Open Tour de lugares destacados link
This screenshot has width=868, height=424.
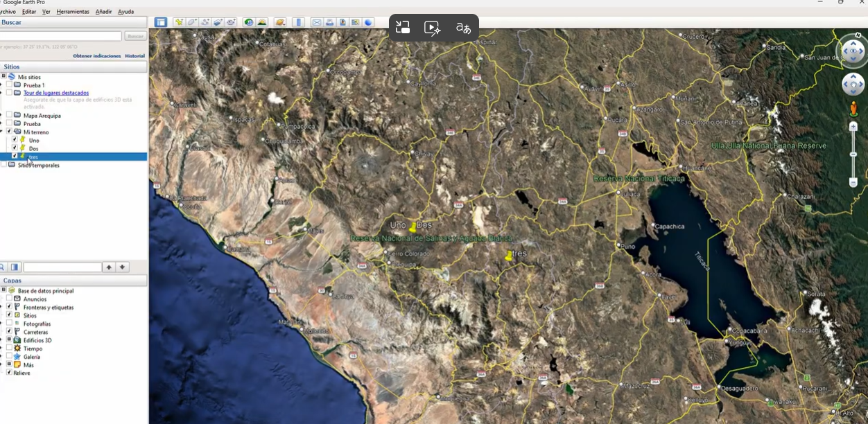click(x=55, y=93)
